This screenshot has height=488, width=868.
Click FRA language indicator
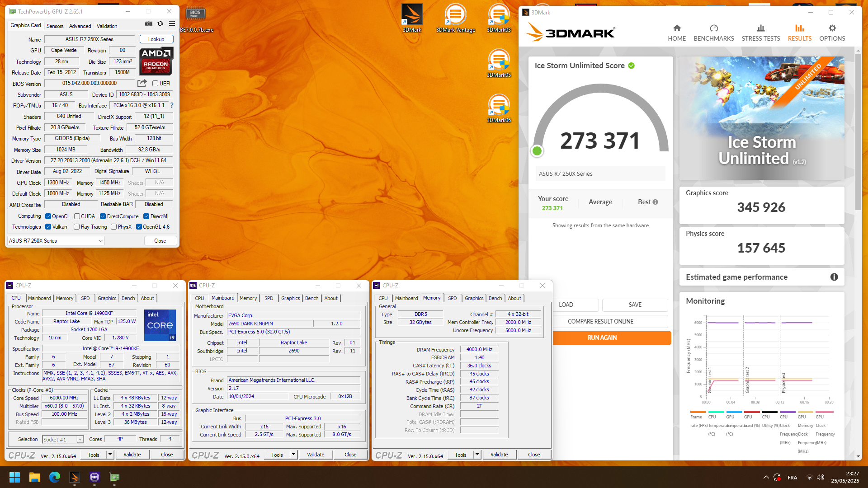[792, 478]
